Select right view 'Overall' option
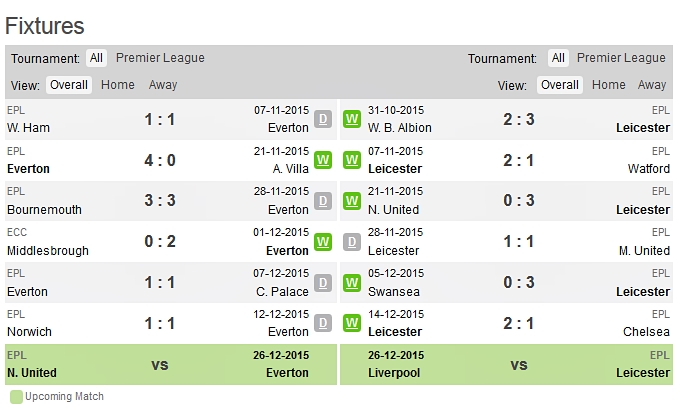 click(559, 85)
